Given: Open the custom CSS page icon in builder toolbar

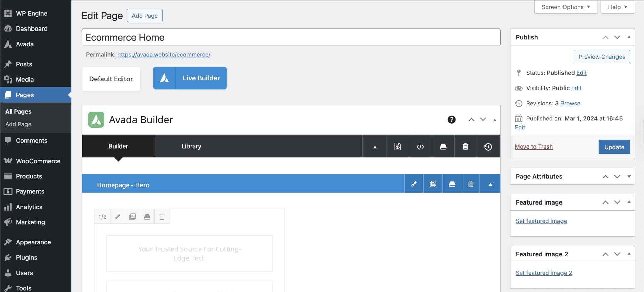Looking at the screenshot, I should point(397,147).
